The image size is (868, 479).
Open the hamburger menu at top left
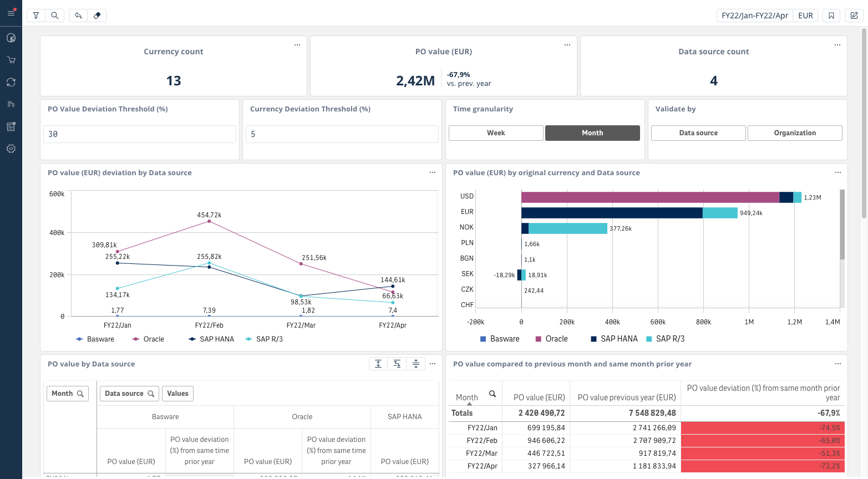11,13
